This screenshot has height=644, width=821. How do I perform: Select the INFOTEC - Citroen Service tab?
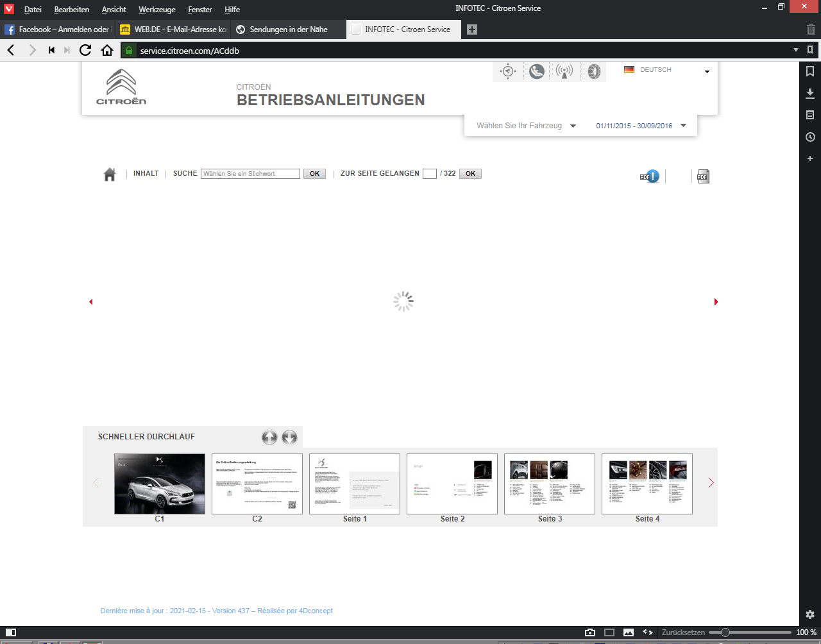click(x=404, y=30)
